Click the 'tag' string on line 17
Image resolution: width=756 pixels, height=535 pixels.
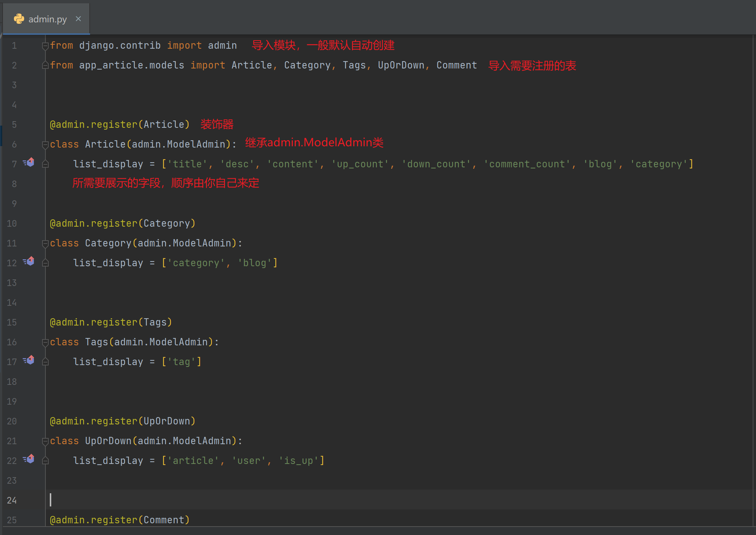(x=182, y=362)
